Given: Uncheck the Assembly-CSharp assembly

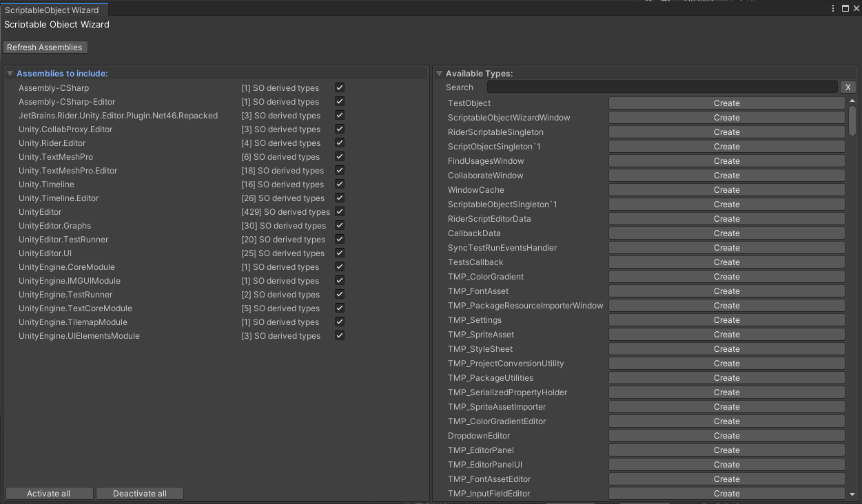Looking at the screenshot, I should (339, 87).
